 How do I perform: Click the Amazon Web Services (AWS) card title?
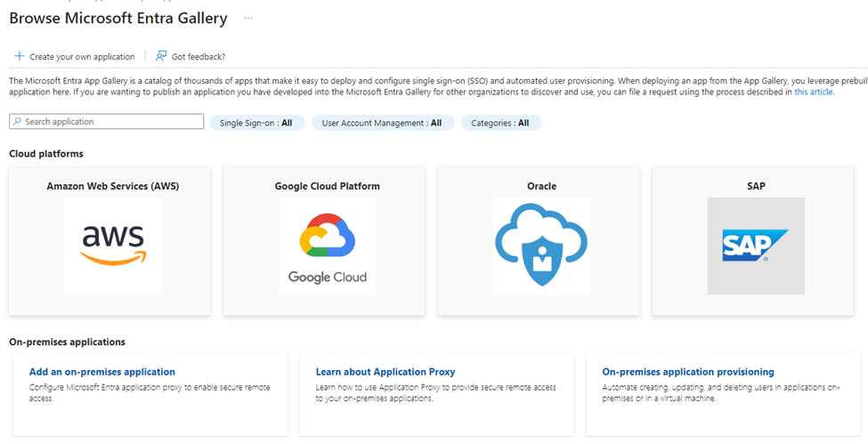[x=113, y=186]
